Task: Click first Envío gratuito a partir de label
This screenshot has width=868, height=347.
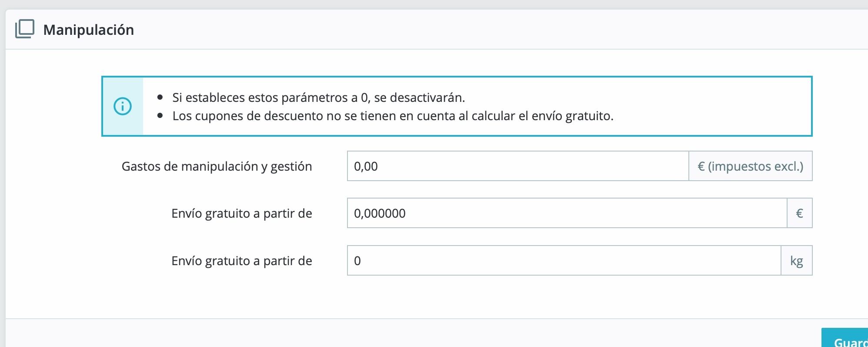Action: [242, 213]
